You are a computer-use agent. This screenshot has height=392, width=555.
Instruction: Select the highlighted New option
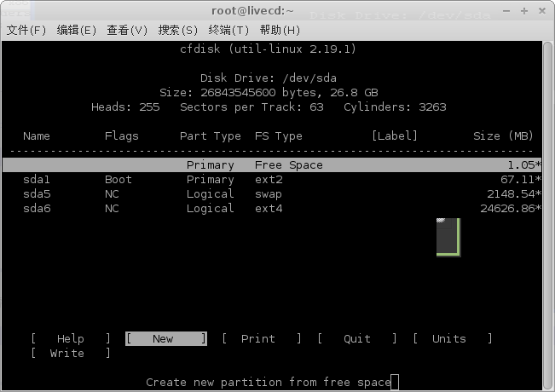(x=166, y=338)
